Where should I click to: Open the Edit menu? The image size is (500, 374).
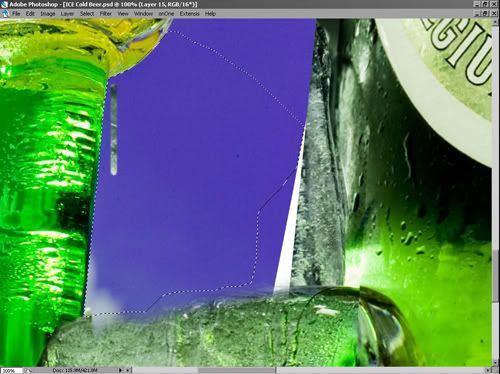[x=30, y=14]
